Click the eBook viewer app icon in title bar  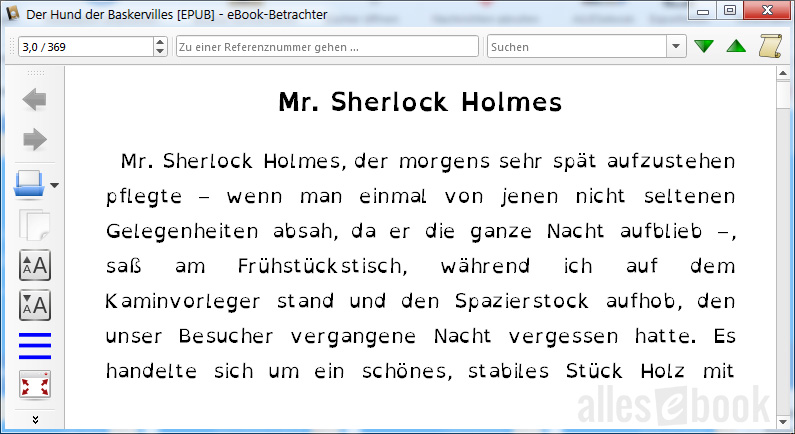(x=13, y=14)
